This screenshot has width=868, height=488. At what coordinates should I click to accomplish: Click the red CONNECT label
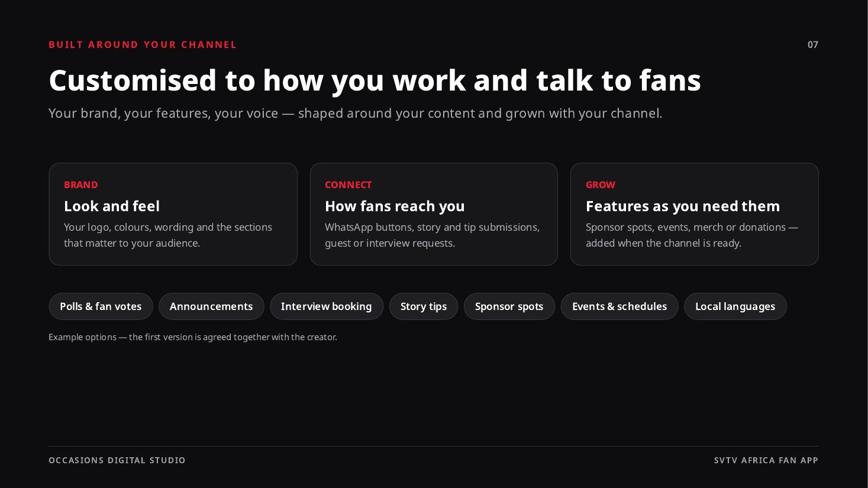[349, 185]
